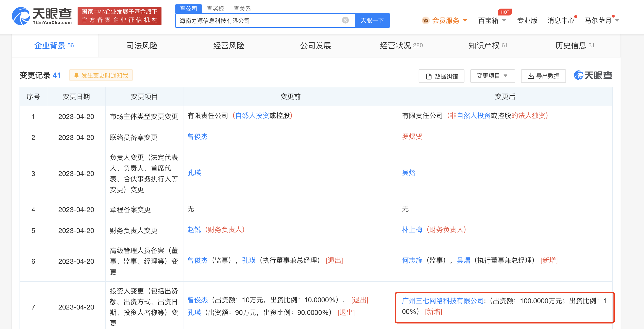This screenshot has height=329, width=644.
Task: Click 自然人投资 link in 变更前 column
Action: pos(252,116)
